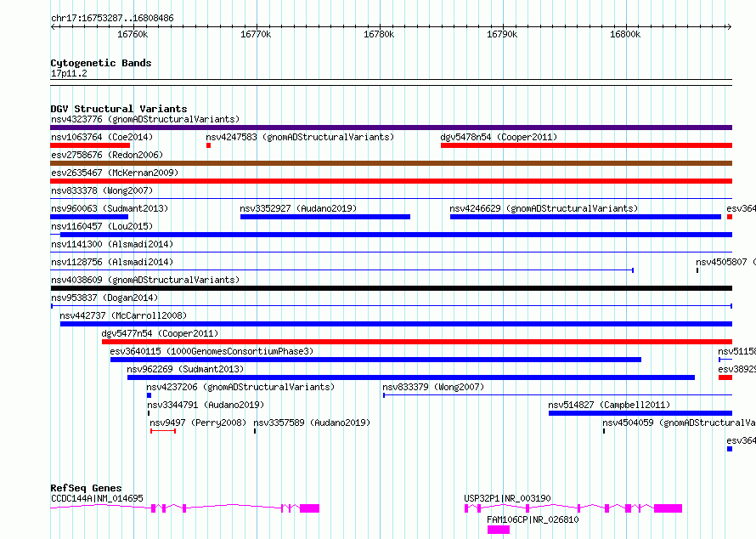756x539 pixels.
Task: Select esv2635467 (McKernan2009) label
Action: coord(115,173)
